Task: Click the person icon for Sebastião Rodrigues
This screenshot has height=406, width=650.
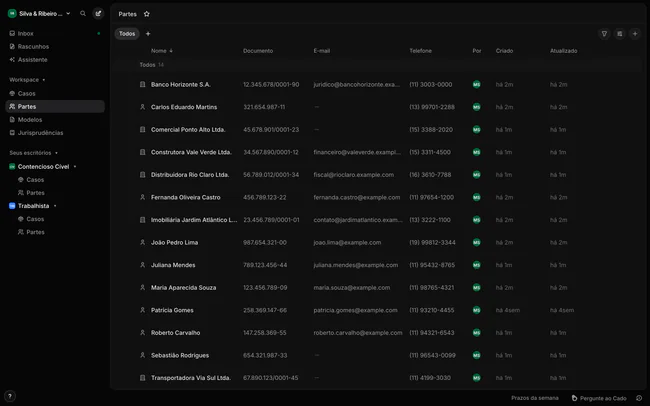Action: click(x=143, y=355)
